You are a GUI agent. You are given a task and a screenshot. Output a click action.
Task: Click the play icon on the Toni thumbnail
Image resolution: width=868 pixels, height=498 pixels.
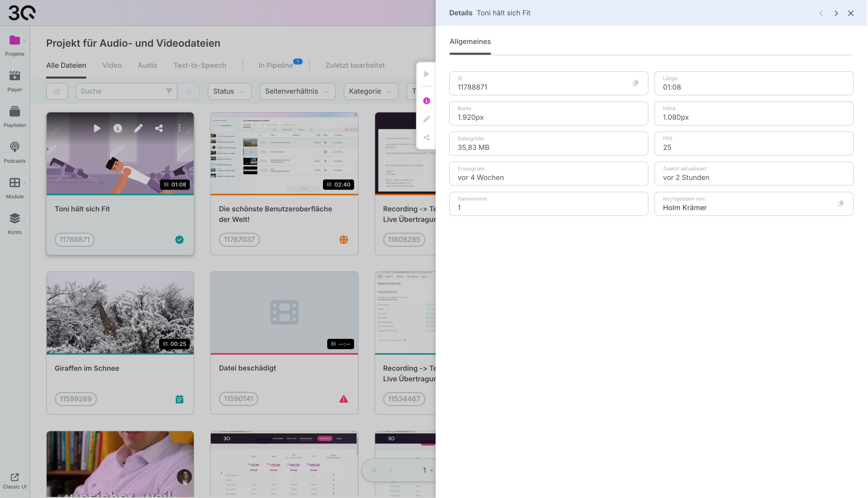97,128
